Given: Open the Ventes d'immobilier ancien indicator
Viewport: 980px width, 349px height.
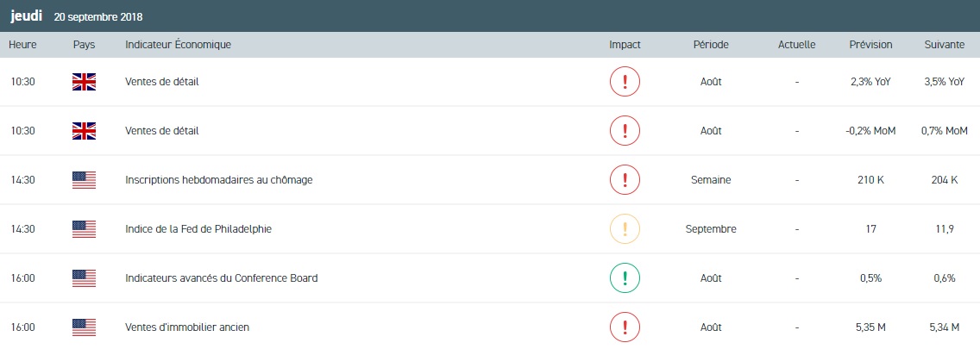Looking at the screenshot, I should (187, 327).
